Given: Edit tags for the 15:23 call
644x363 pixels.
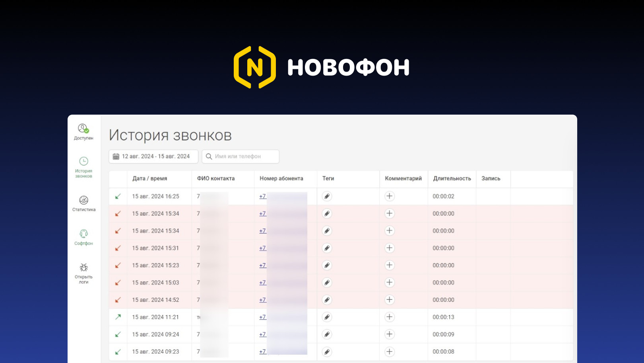Looking at the screenshot, I should point(327,265).
